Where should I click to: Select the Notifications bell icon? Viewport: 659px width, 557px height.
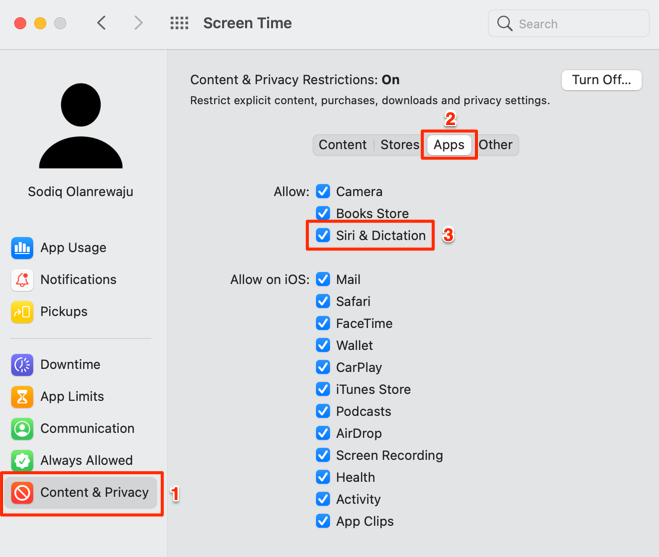pyautogui.click(x=22, y=280)
